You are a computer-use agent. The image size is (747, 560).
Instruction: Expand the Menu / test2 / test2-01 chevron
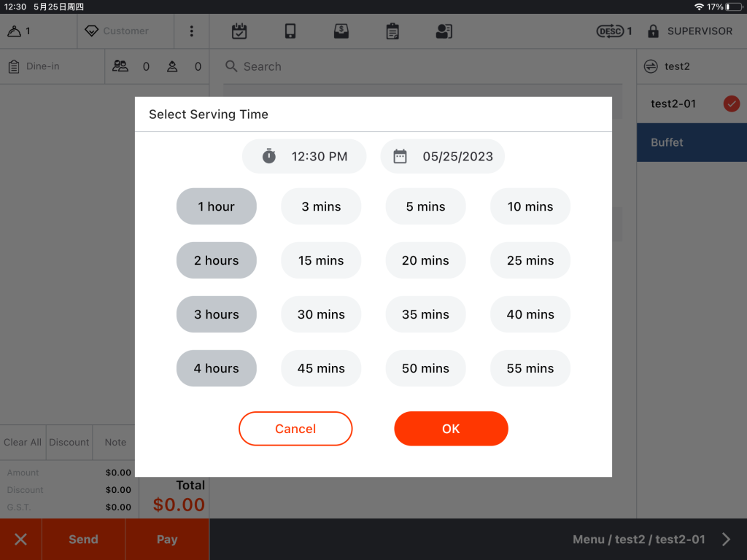pos(726,540)
